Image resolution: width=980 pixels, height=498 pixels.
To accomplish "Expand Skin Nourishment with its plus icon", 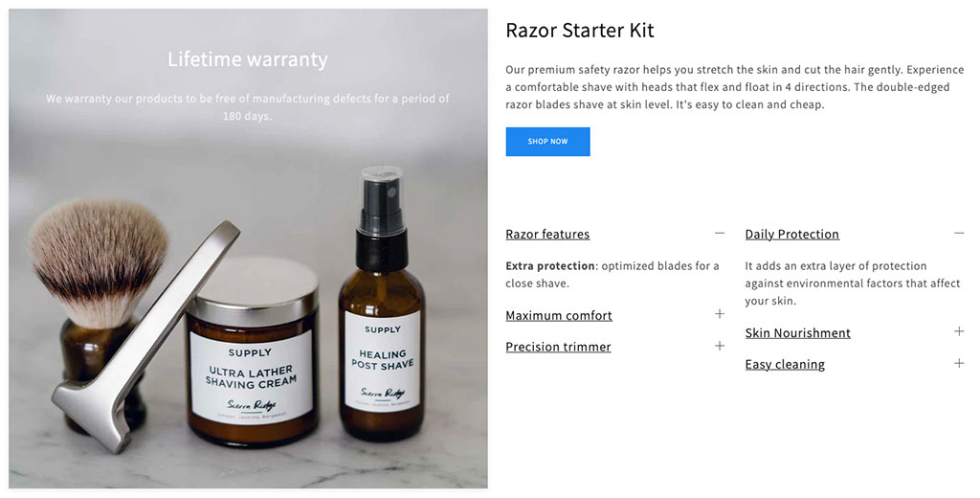I will point(959,331).
